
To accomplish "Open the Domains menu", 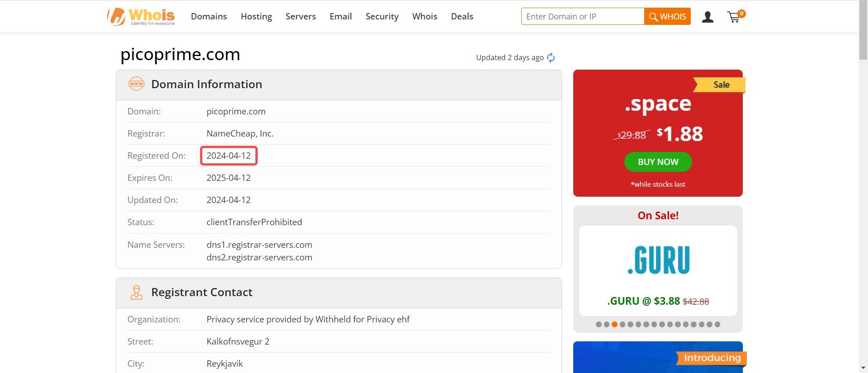I will point(209,16).
